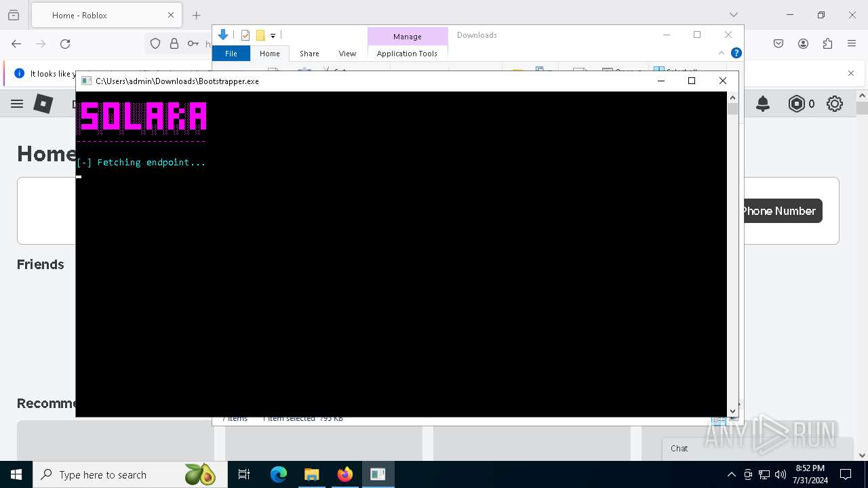
Task: Click the Bootstrapper.exe console title icon
Action: pyautogui.click(x=86, y=81)
